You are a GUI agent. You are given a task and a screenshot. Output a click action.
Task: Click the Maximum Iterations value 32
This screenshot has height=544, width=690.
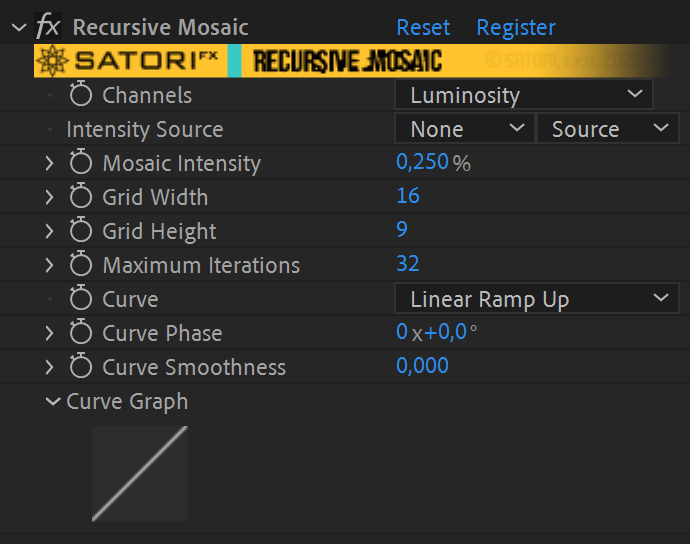point(407,263)
